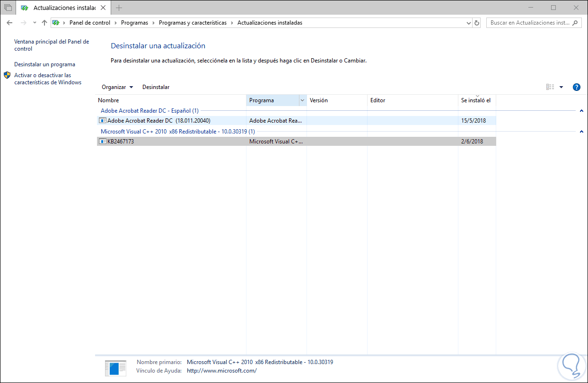Sort by the Nombre column header
Viewport: 588px width, 383px height.
point(171,100)
